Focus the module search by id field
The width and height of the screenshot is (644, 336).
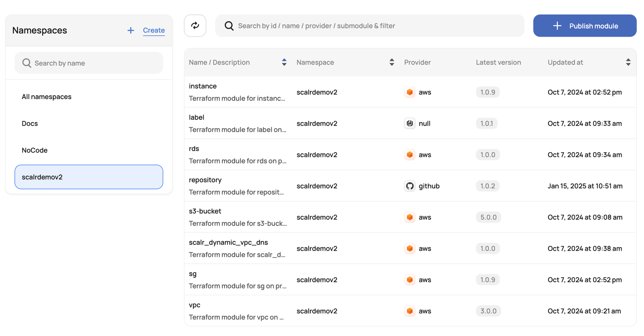click(x=370, y=26)
